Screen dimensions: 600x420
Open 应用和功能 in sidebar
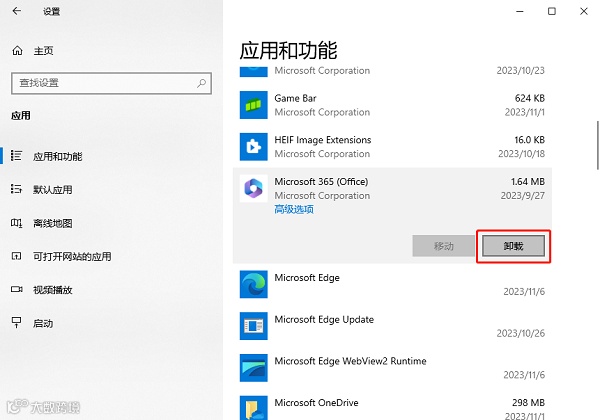(x=57, y=156)
